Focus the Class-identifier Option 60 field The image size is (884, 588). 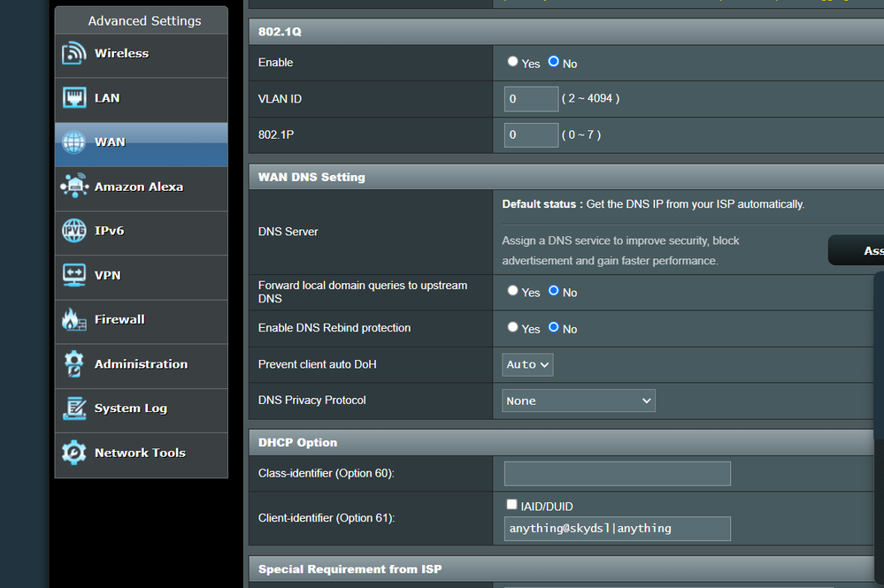617,473
